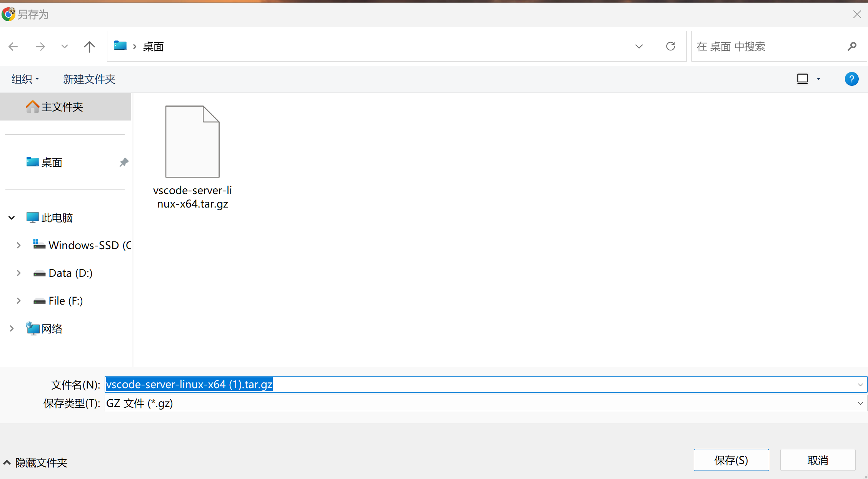
Task: Open the help question mark icon
Action: [851, 79]
